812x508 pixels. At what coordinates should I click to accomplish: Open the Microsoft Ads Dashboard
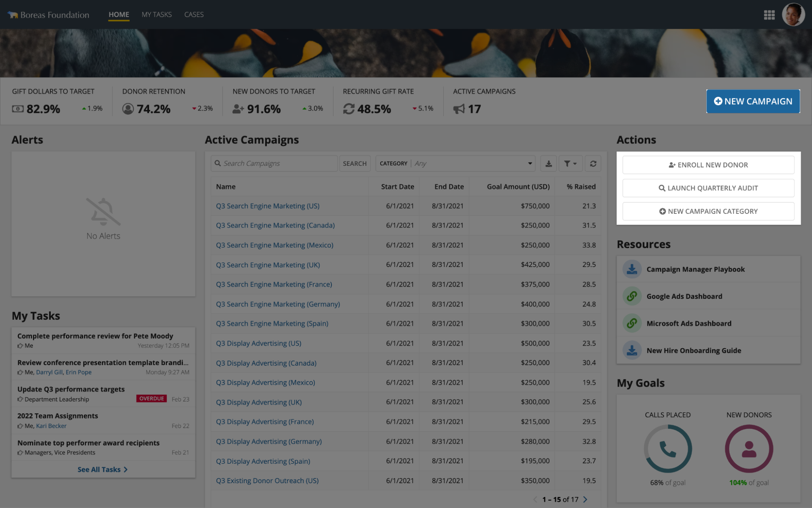(689, 323)
